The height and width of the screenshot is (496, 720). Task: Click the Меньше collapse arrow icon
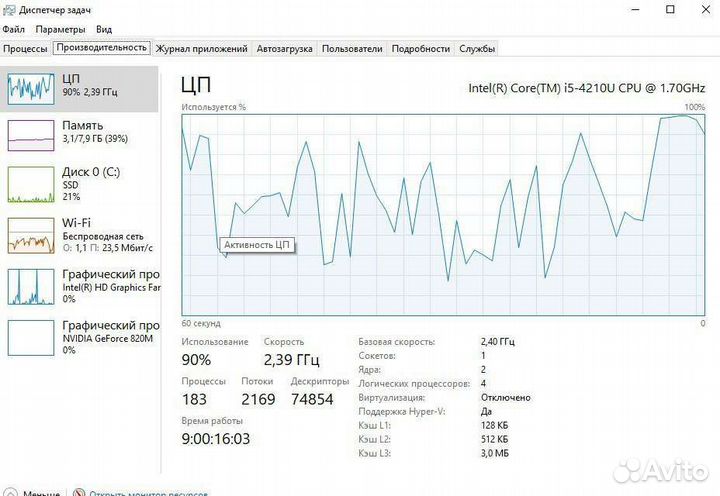pyautogui.click(x=10, y=492)
